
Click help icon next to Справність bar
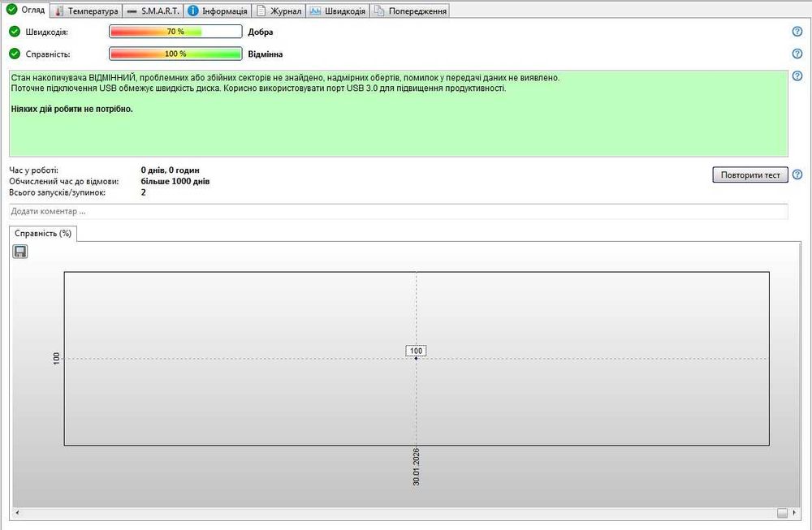(797, 54)
